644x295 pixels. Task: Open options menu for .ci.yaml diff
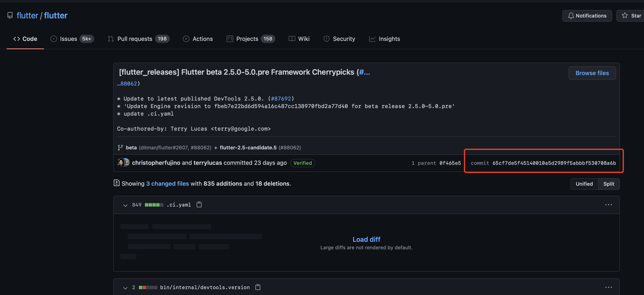(x=608, y=205)
